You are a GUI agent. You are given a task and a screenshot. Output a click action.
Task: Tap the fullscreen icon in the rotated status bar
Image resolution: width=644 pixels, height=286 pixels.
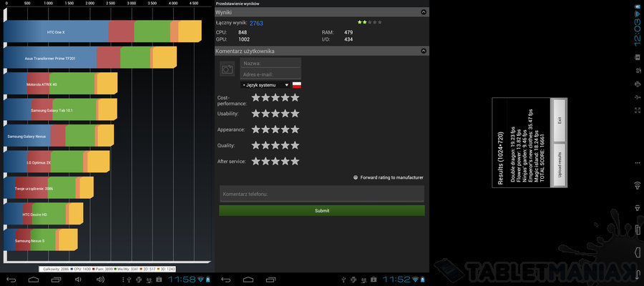point(638,110)
